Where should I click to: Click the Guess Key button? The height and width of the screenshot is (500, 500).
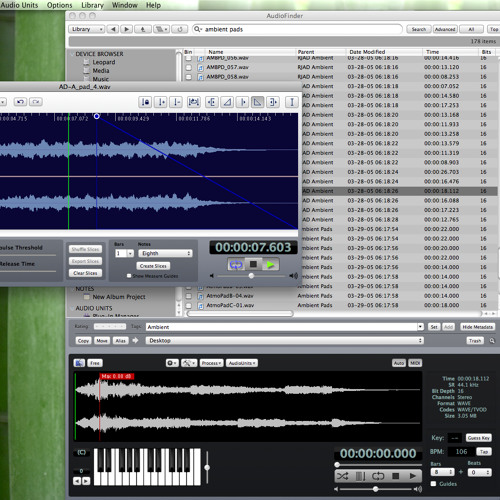pos(479,438)
